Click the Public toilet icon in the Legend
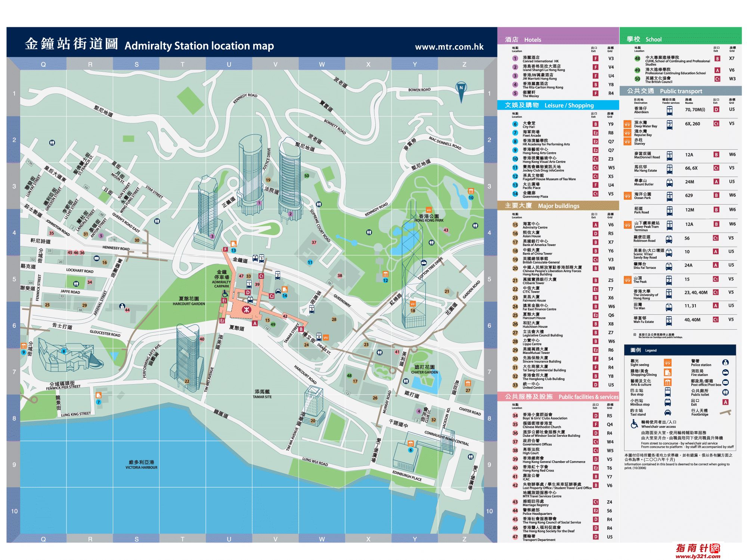747x560 pixels. pos(725,392)
